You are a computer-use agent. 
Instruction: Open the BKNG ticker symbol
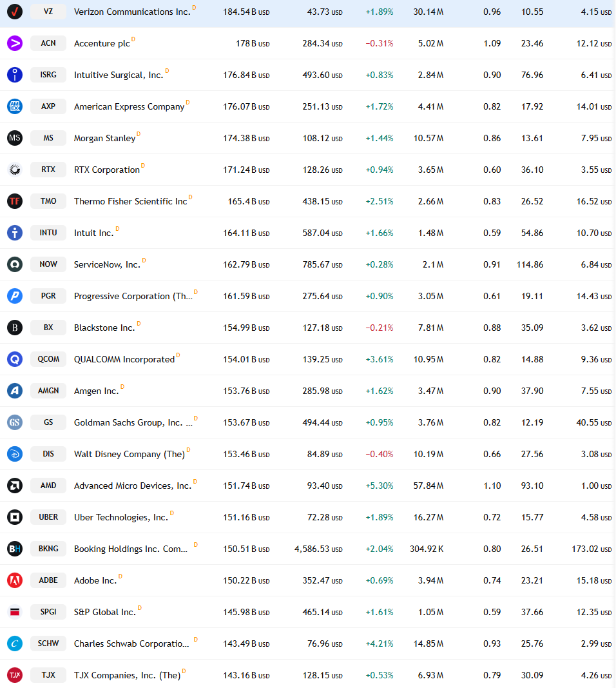pyautogui.click(x=48, y=549)
